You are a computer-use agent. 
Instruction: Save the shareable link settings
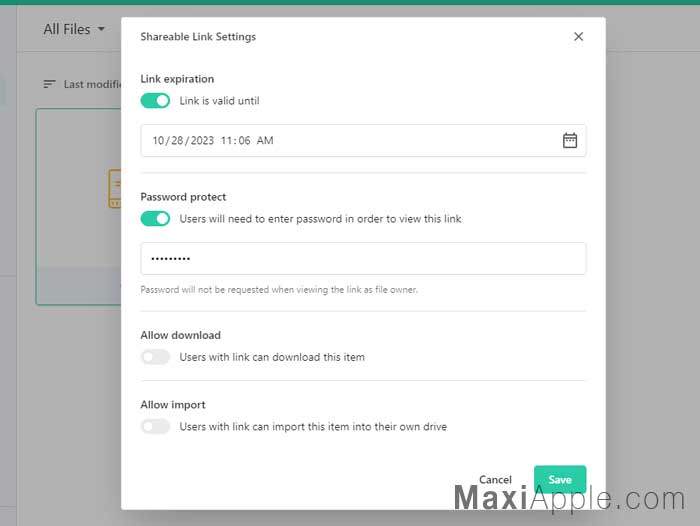pyautogui.click(x=560, y=479)
